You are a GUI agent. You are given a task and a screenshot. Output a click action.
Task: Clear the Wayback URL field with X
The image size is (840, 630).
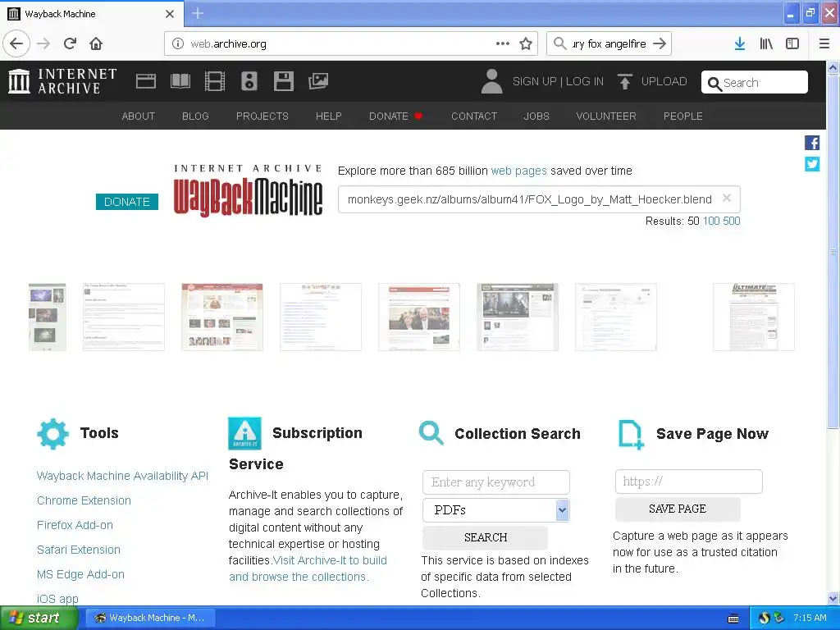click(727, 199)
